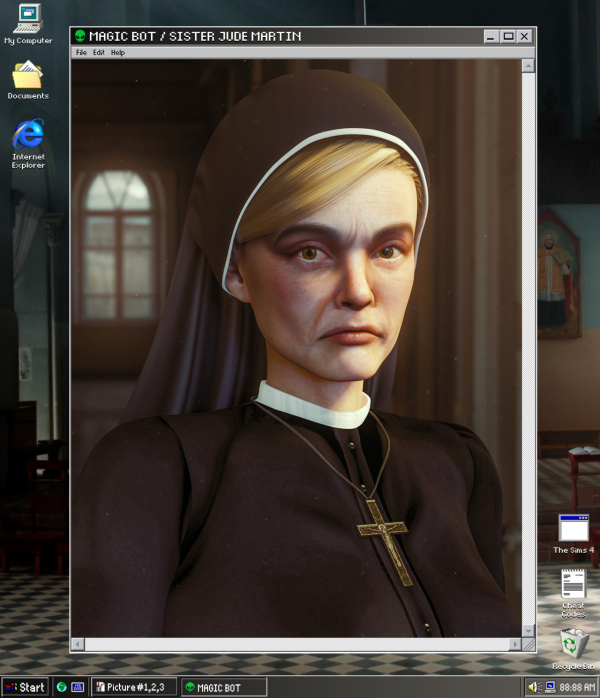Click the Start button
600x698 pixels.
click(25, 687)
